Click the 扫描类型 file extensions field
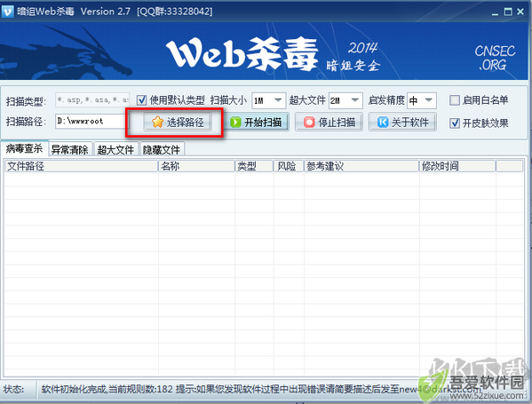532x404 pixels. tap(92, 100)
